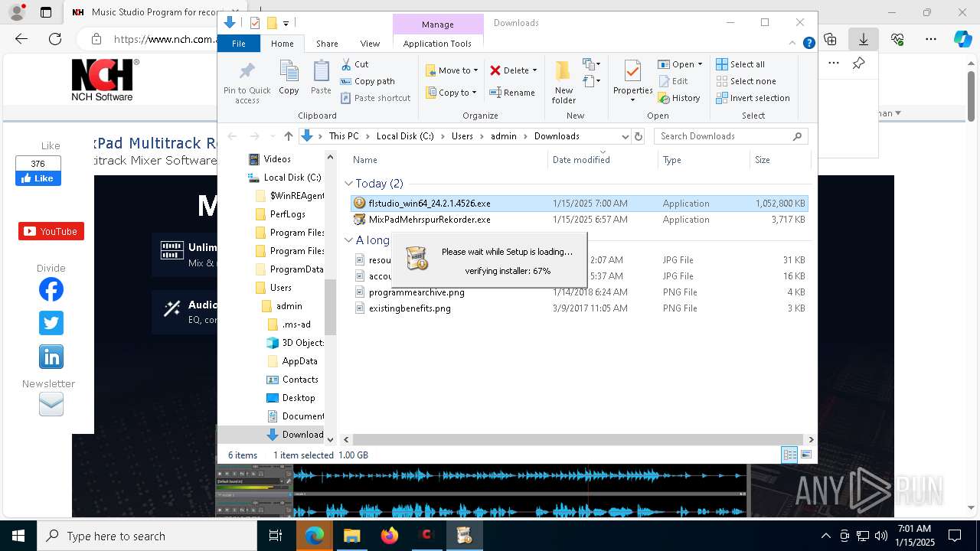Click Paste shortcut command

click(x=375, y=98)
